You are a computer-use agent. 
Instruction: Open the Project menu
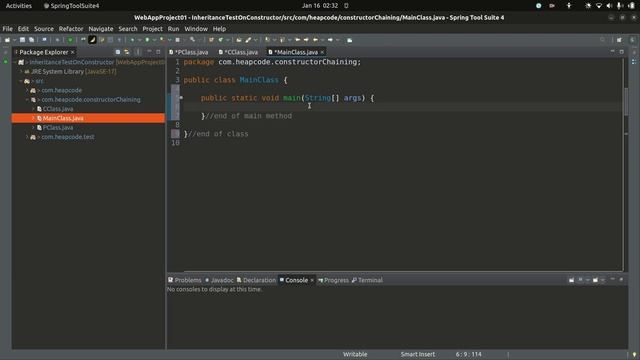[152, 29]
